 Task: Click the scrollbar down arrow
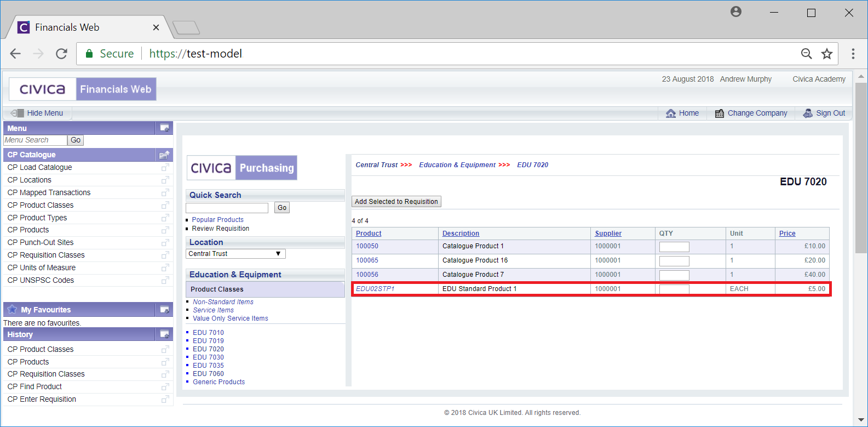point(861,420)
